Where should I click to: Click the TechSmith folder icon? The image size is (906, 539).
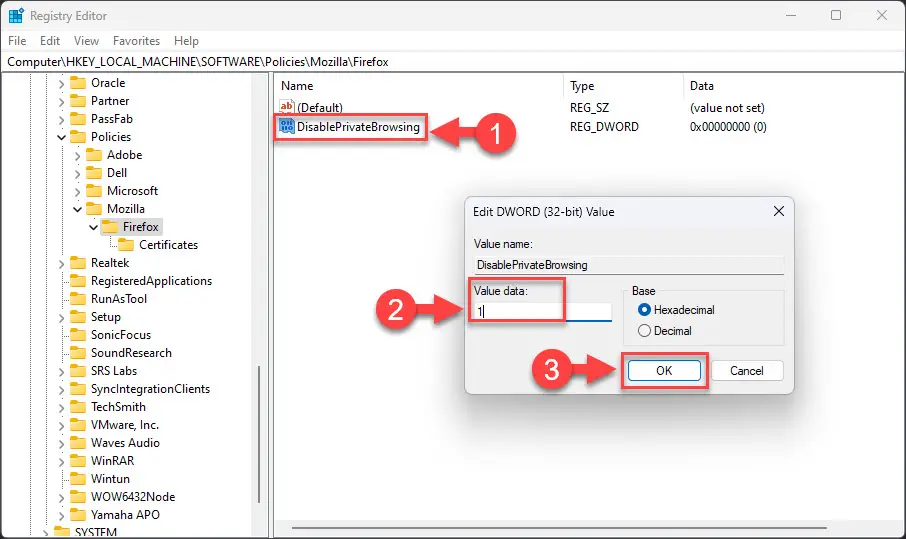(78, 407)
